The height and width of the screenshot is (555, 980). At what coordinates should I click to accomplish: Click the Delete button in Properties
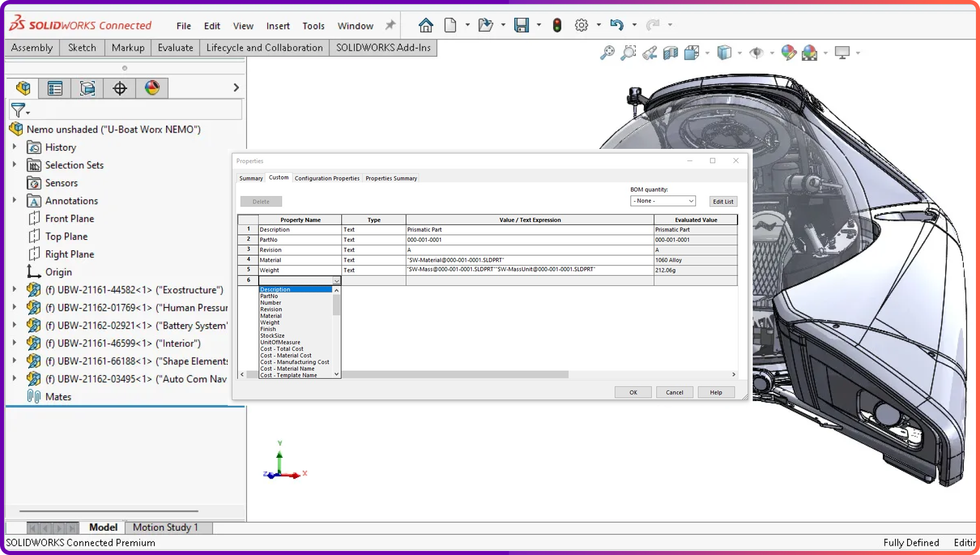point(261,202)
